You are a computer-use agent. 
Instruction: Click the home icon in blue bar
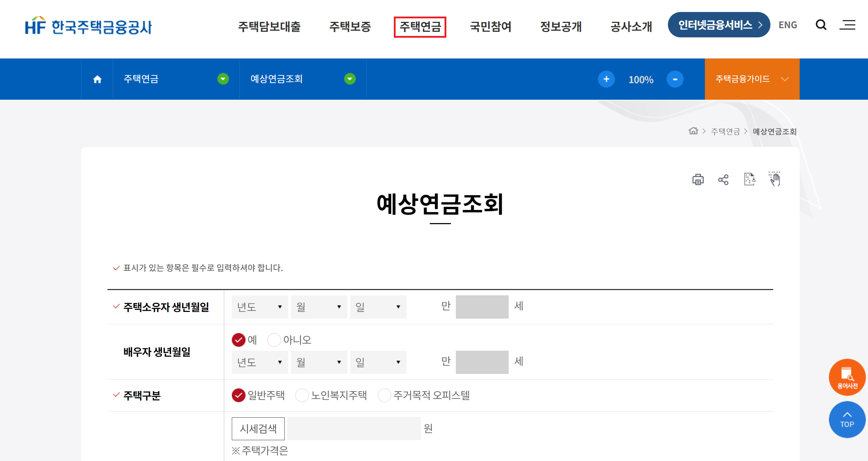(97, 79)
